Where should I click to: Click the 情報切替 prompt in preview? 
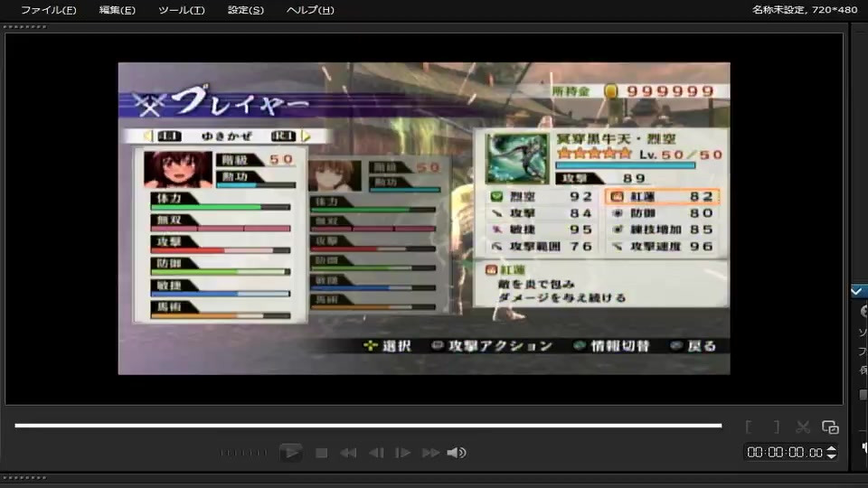(x=612, y=346)
